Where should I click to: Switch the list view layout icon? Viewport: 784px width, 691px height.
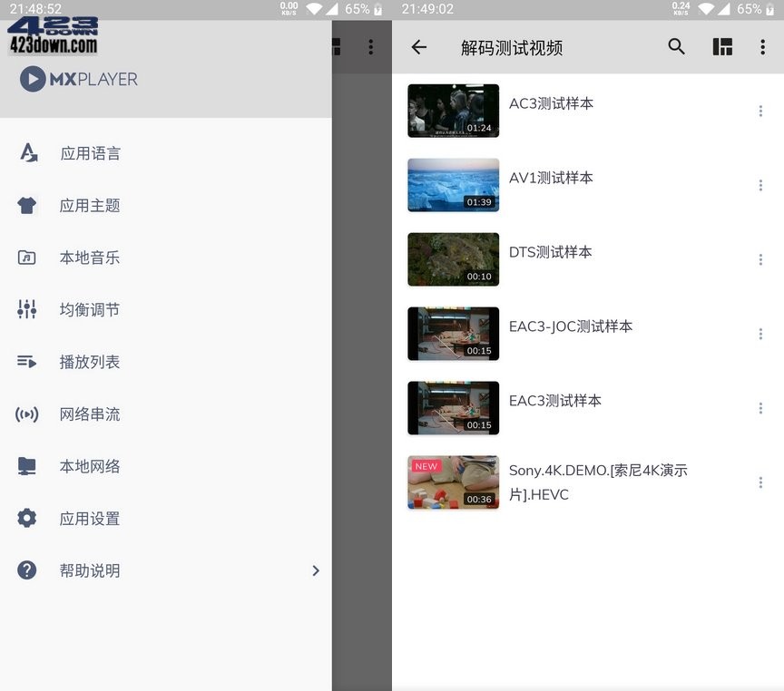[x=722, y=47]
